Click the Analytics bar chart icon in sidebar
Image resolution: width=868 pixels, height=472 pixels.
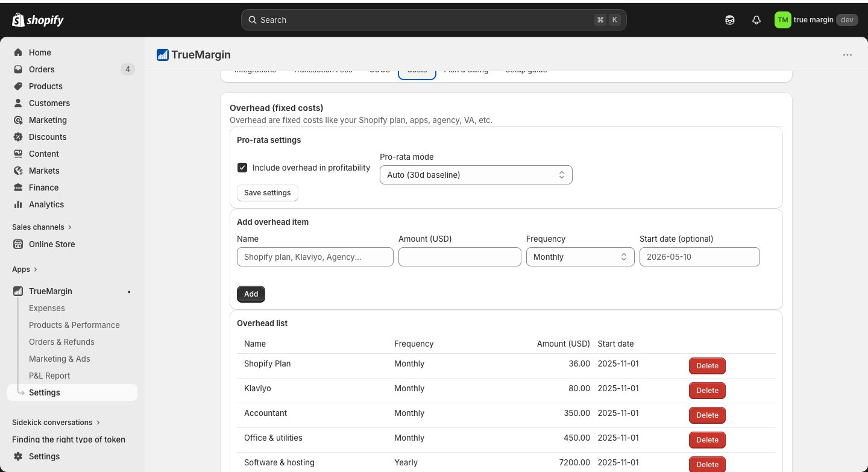(x=18, y=204)
